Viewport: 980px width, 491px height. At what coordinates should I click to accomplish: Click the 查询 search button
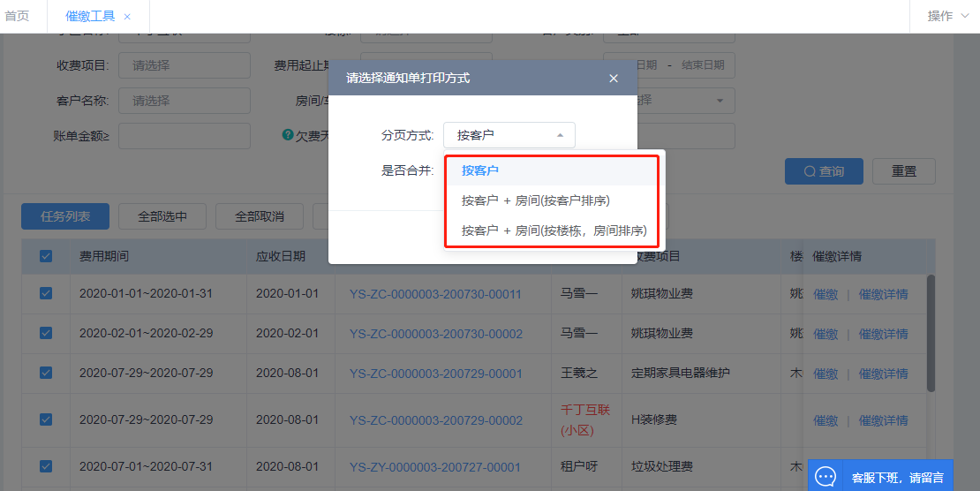[x=824, y=171]
